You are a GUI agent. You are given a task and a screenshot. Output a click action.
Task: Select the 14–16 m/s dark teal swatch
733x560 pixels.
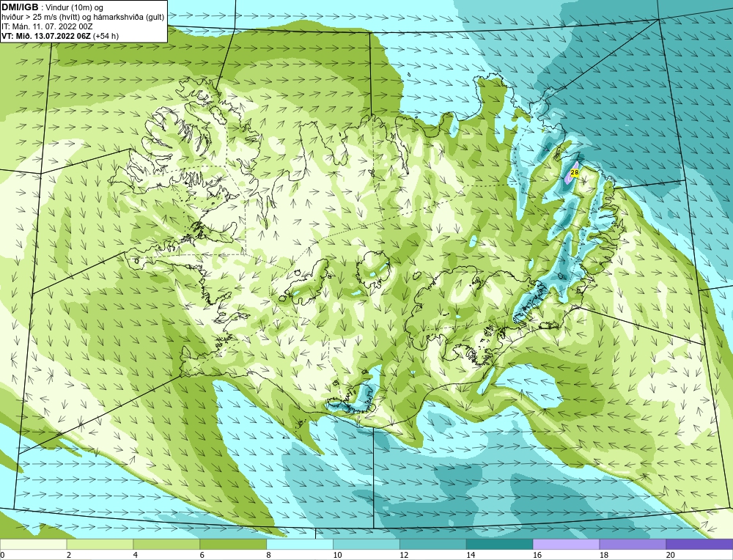499,544
